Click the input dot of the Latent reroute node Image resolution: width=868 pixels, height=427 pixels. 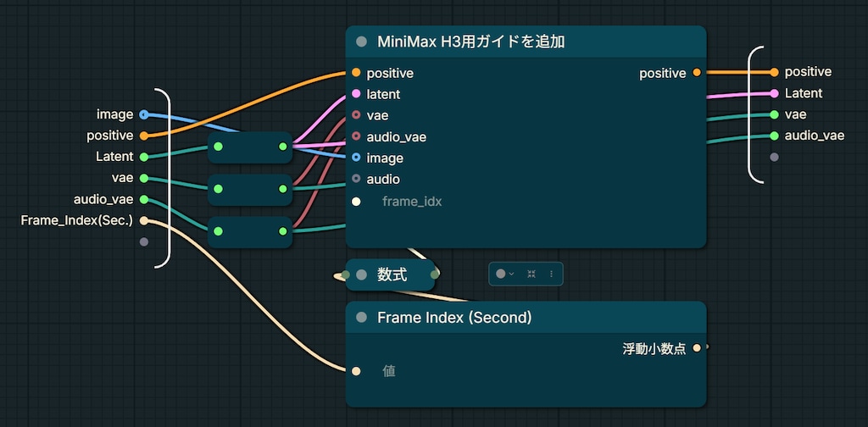coord(218,147)
